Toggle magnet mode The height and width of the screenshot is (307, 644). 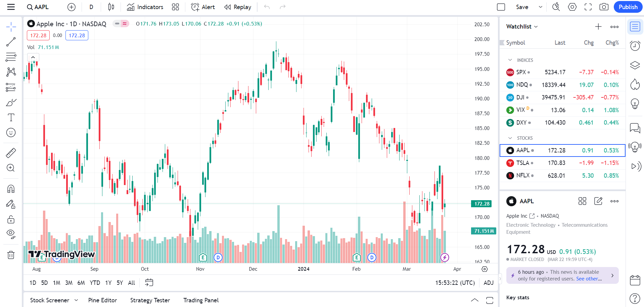coord(11,189)
